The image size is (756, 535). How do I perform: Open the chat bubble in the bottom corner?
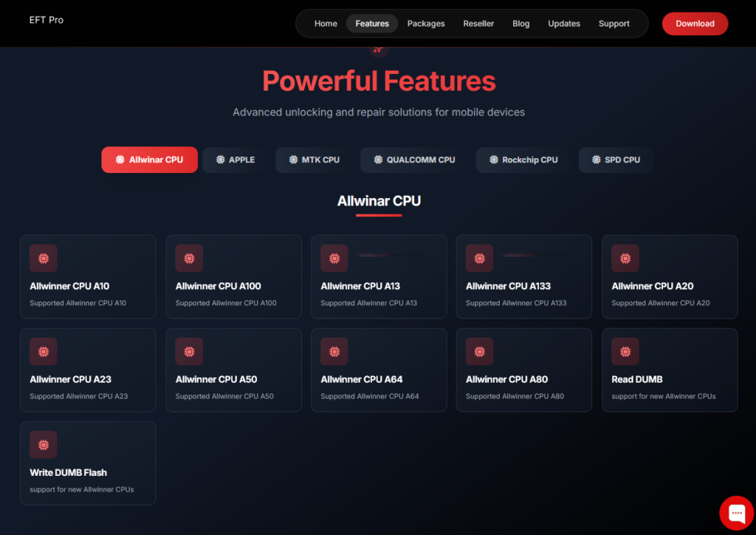point(736,513)
